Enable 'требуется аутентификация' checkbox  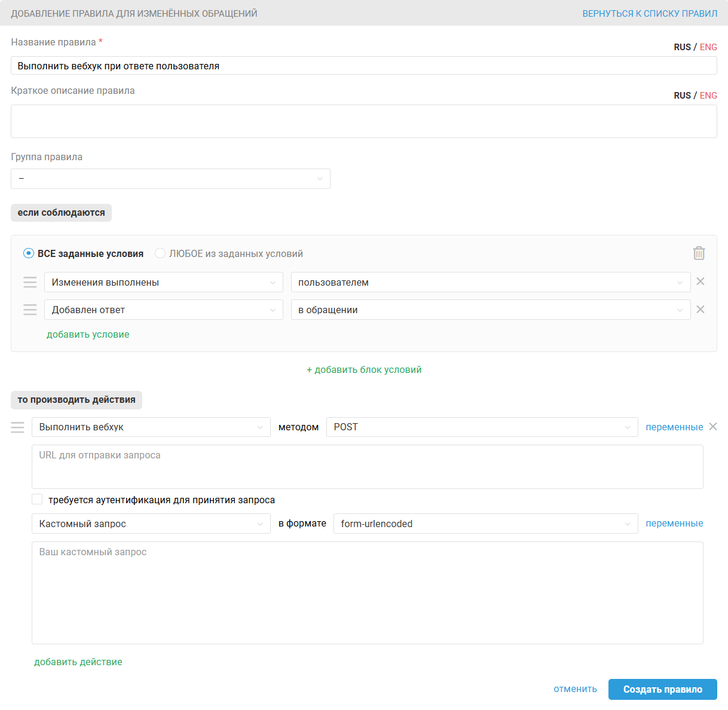(x=37, y=499)
